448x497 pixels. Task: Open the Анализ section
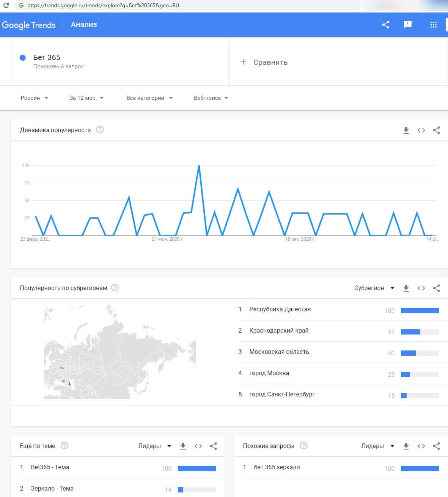click(84, 25)
